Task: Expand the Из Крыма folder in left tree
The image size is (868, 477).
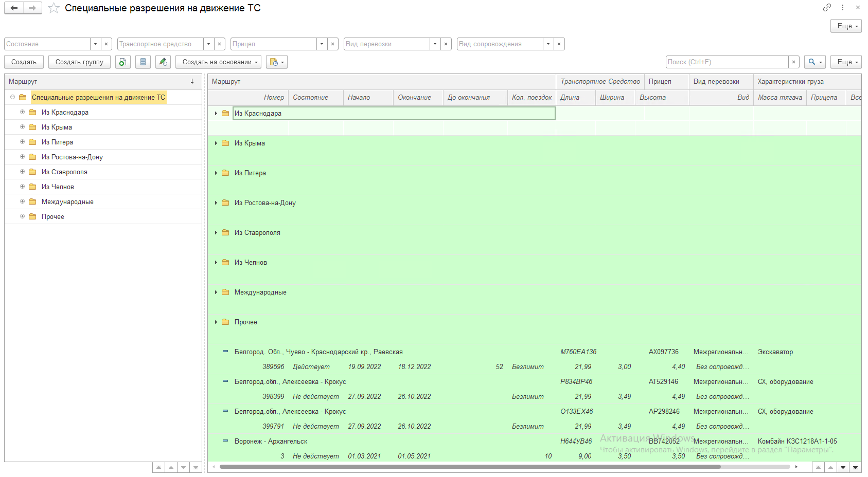Action: click(22, 127)
